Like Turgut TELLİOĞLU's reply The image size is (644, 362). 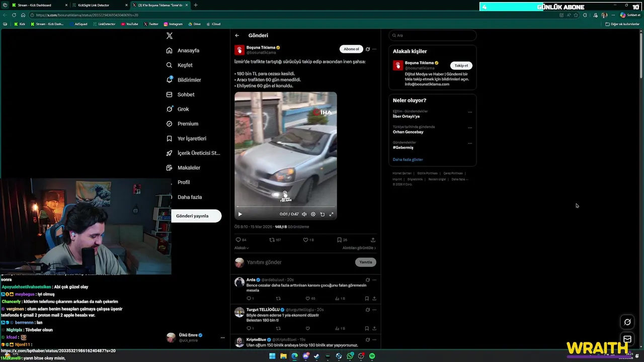click(307, 328)
